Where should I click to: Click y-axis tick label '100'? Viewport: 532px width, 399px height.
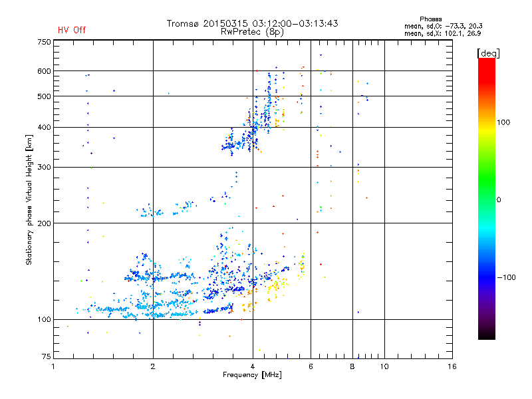click(x=44, y=320)
